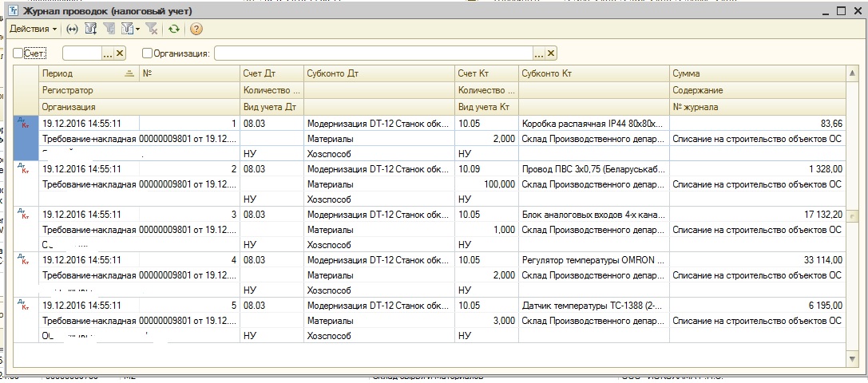Select the sum 6 195,00 cell
The image size is (868, 383).
(x=758, y=305)
